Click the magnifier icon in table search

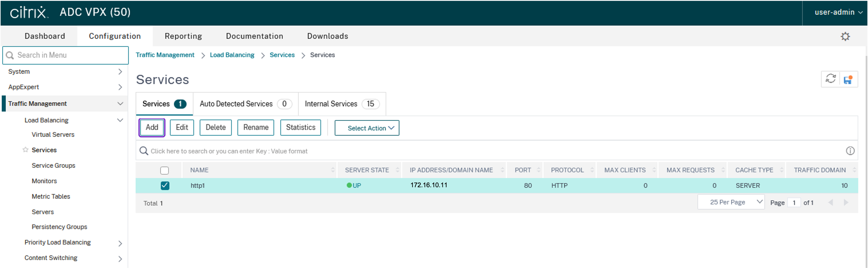tap(144, 151)
